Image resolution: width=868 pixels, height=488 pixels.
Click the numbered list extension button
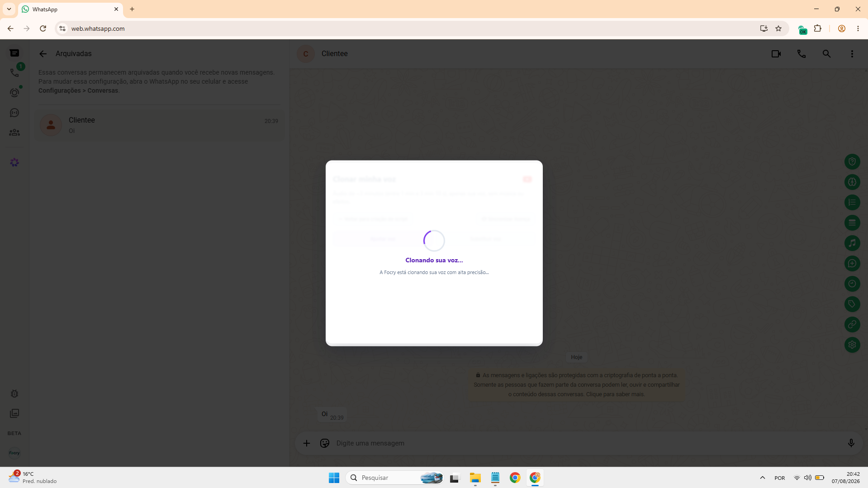[x=852, y=202]
